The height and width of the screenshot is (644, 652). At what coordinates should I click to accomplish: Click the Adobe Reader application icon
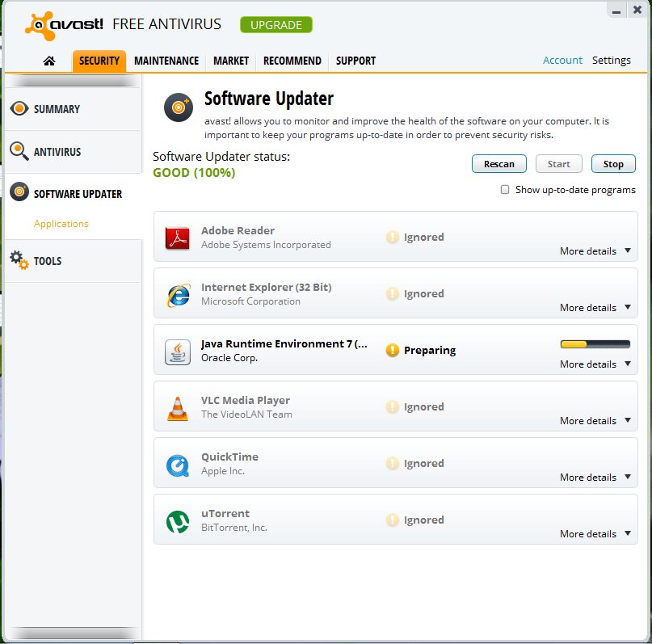(x=177, y=238)
